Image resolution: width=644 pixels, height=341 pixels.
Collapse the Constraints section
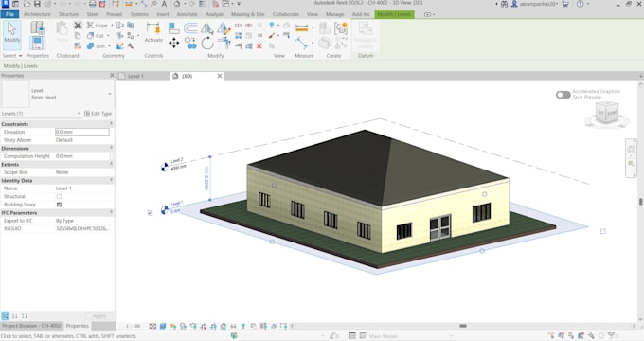pos(111,124)
